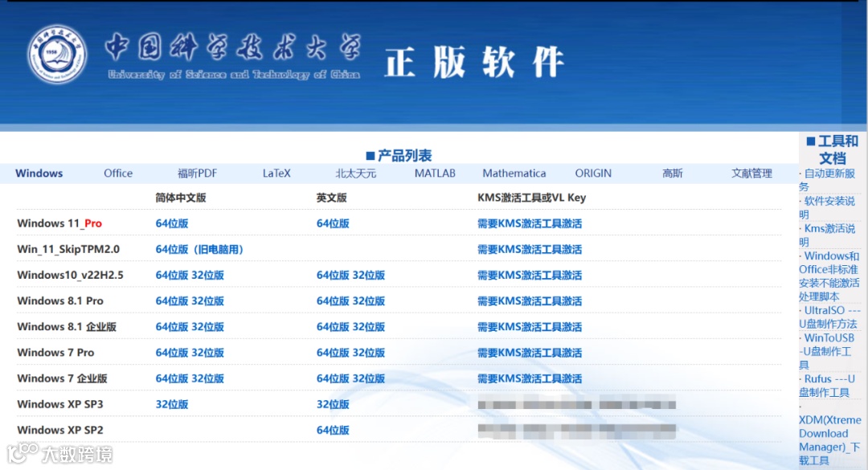Open the 高斯 software tab
Viewport: 868px width, 470px height.
pyautogui.click(x=672, y=173)
